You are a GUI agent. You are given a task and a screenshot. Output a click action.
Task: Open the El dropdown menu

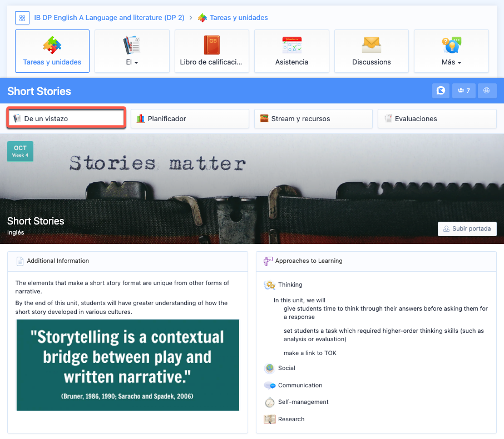tap(132, 51)
